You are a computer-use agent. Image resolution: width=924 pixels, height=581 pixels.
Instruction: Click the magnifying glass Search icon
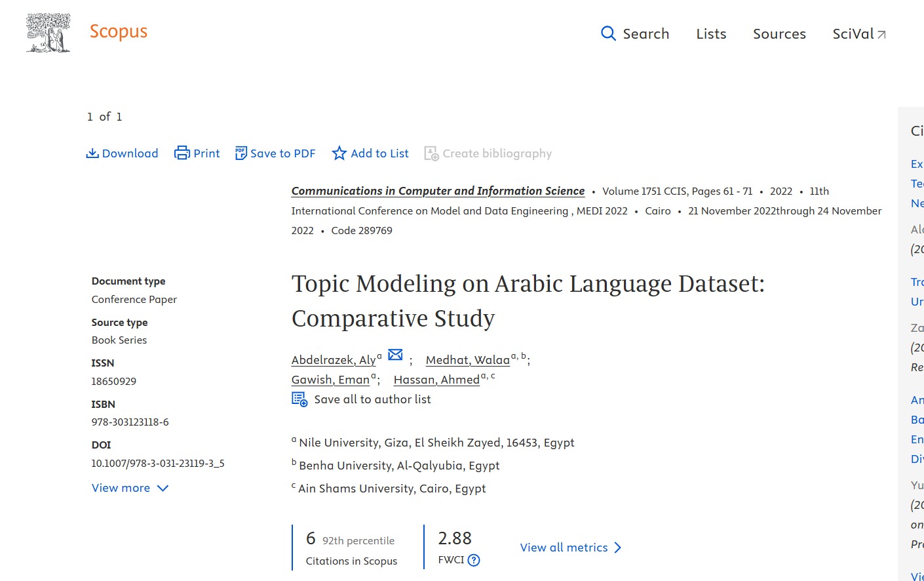coord(608,33)
